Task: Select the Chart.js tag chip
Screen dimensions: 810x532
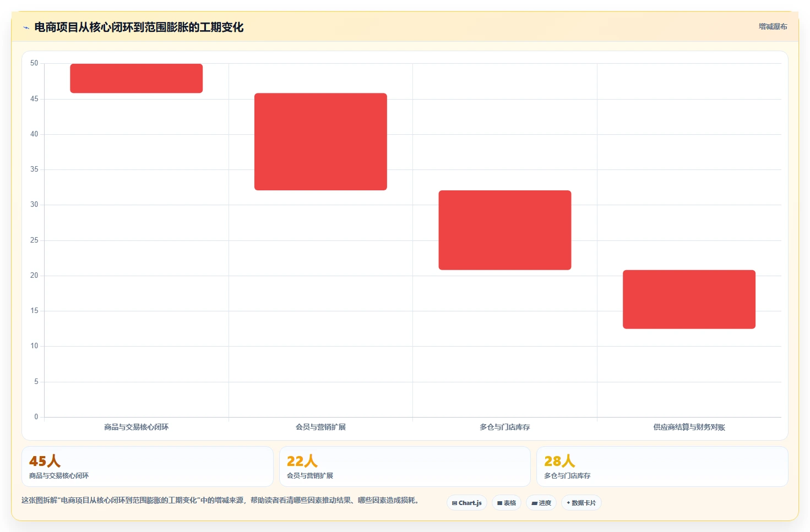Action: (467, 503)
